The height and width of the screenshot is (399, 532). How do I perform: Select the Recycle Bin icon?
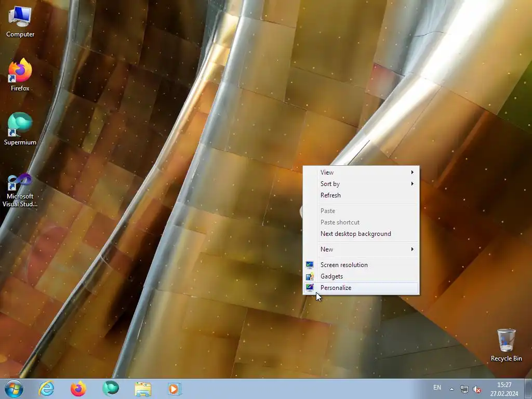tap(506, 345)
